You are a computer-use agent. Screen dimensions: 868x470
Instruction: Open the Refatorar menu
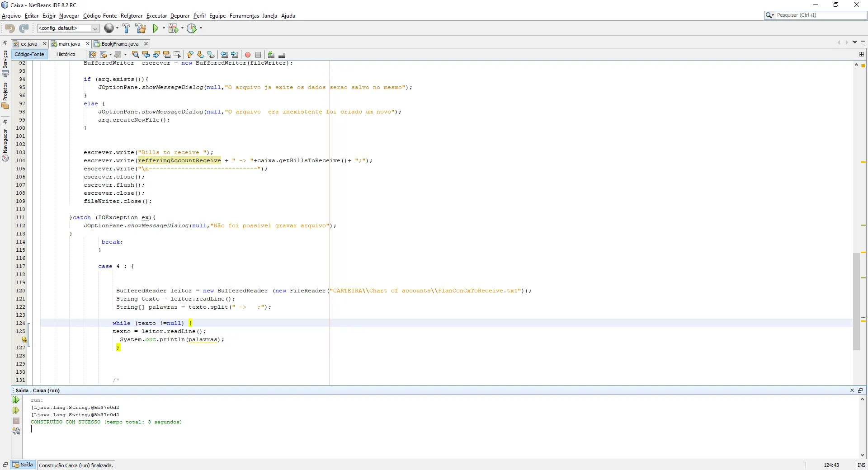pos(132,16)
